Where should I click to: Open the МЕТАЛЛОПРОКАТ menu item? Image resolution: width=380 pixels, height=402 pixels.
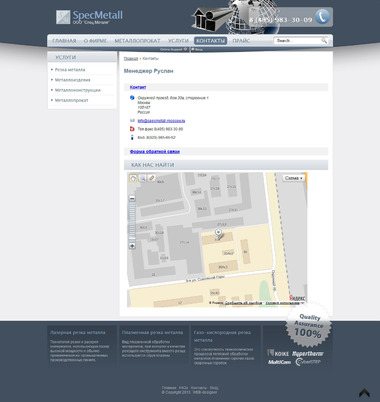(x=137, y=41)
